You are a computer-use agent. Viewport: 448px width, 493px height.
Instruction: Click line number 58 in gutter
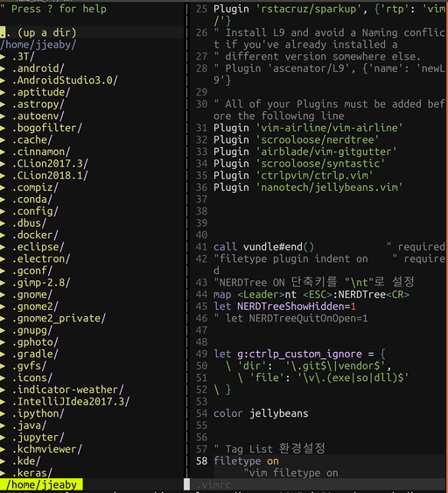202,461
